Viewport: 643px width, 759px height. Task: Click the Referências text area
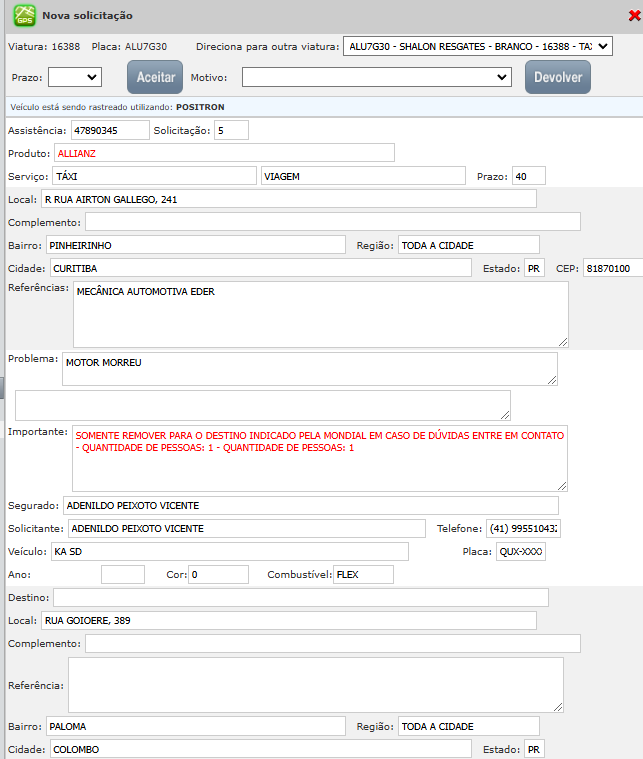click(320, 313)
